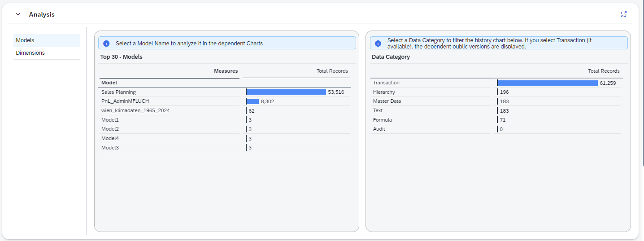Collapse the Analysis section chevron

[18, 14]
